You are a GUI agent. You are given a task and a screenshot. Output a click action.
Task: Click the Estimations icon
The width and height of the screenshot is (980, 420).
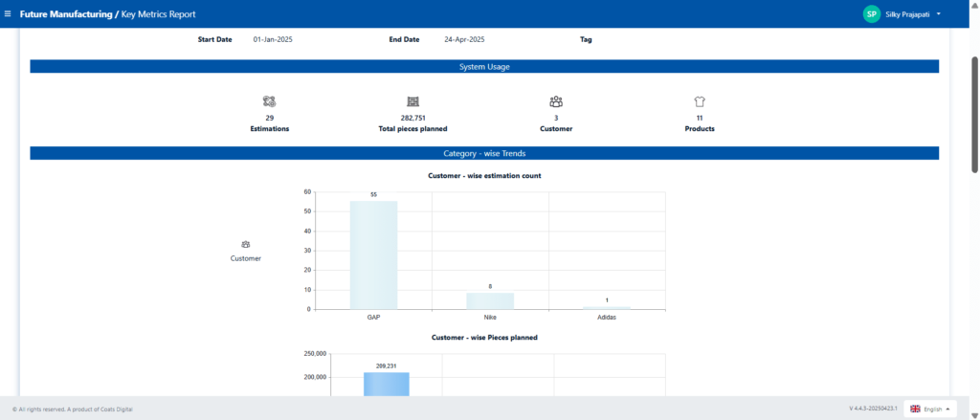tap(269, 101)
